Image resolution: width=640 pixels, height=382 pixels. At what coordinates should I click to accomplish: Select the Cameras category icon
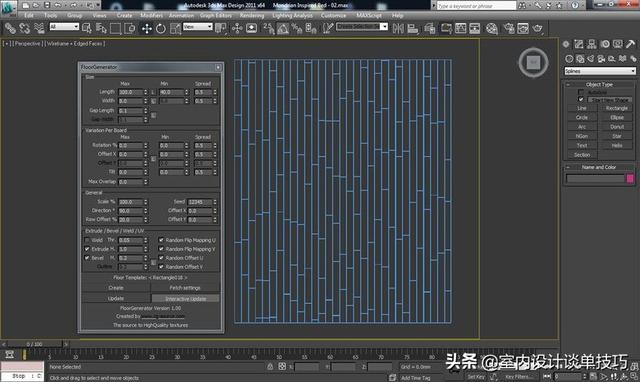(601, 59)
